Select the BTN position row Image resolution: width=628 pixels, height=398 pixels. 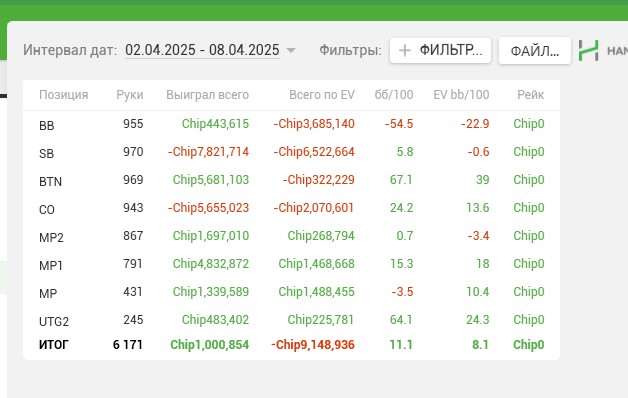[292, 181]
